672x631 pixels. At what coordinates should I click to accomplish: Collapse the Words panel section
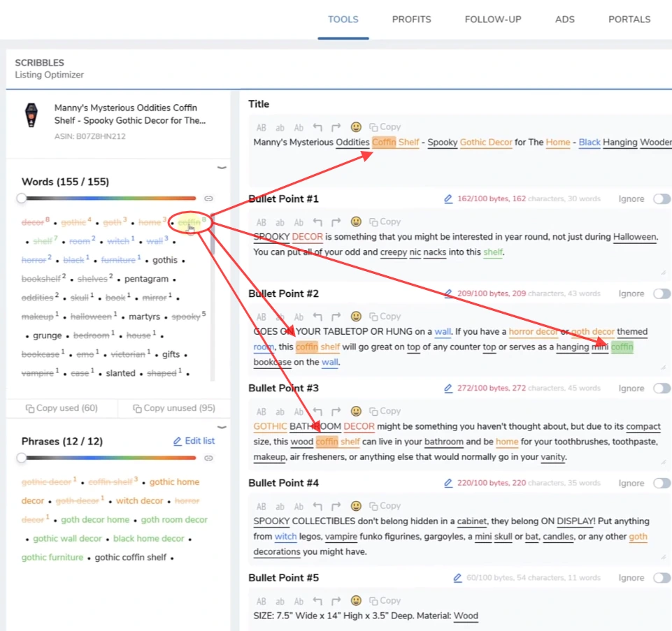point(222,168)
